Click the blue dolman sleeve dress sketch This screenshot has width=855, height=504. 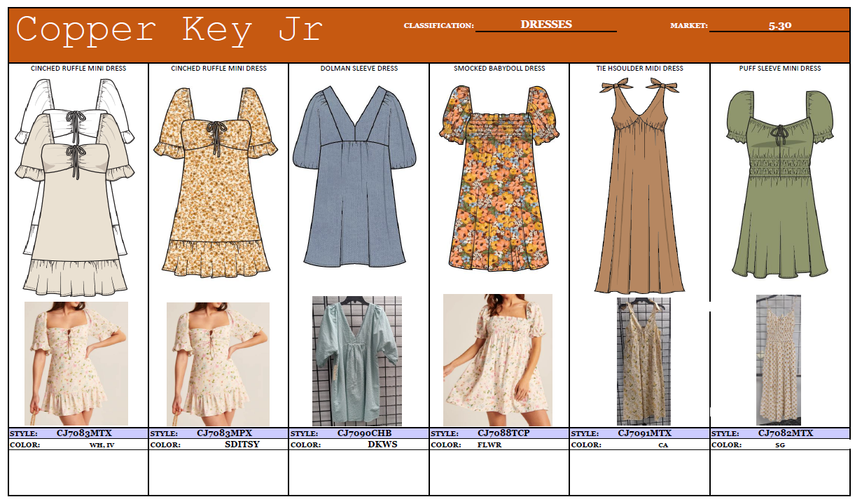coord(354,176)
